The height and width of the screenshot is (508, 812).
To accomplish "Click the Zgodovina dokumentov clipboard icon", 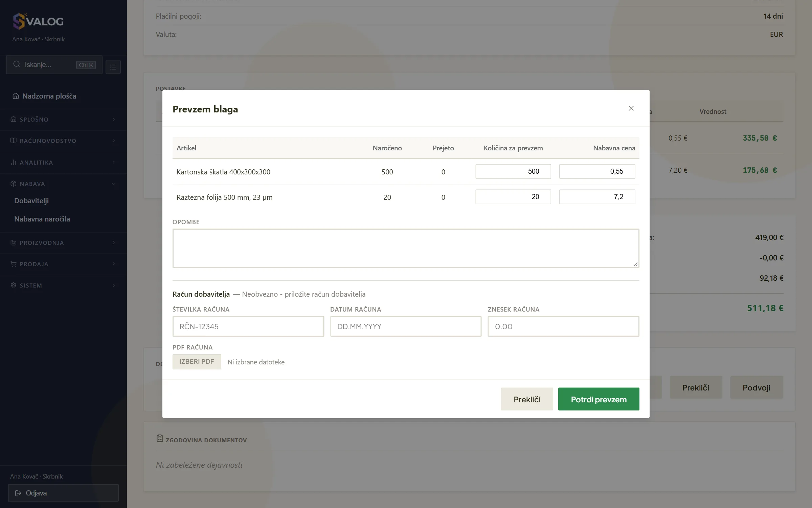I will [160, 439].
